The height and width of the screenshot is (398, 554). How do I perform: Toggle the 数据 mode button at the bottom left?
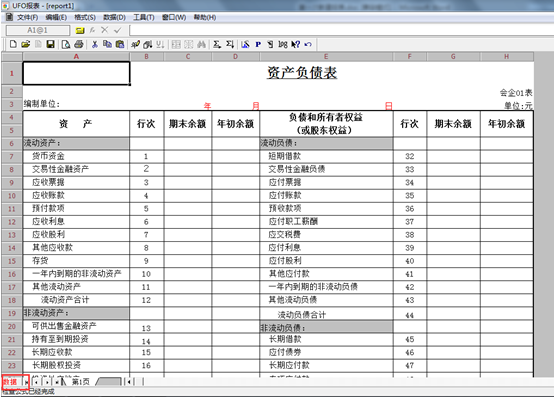tap(11, 382)
